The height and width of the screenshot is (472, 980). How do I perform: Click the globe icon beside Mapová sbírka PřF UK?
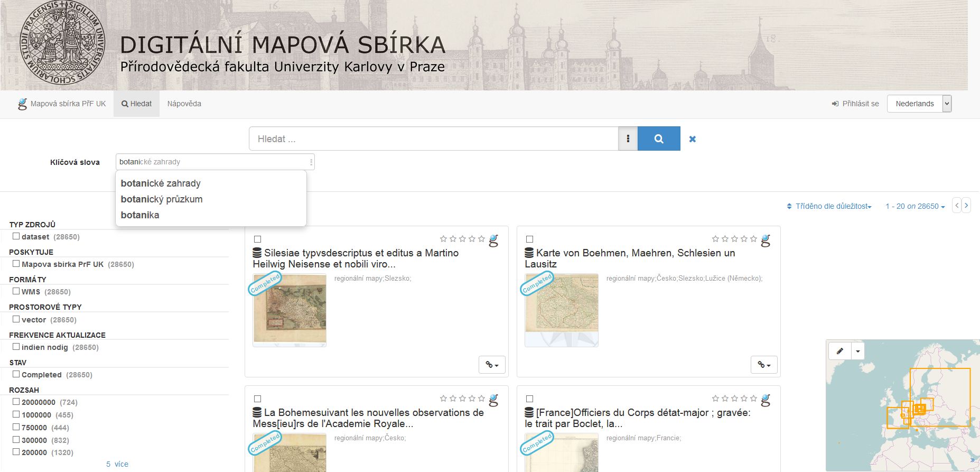[22, 104]
